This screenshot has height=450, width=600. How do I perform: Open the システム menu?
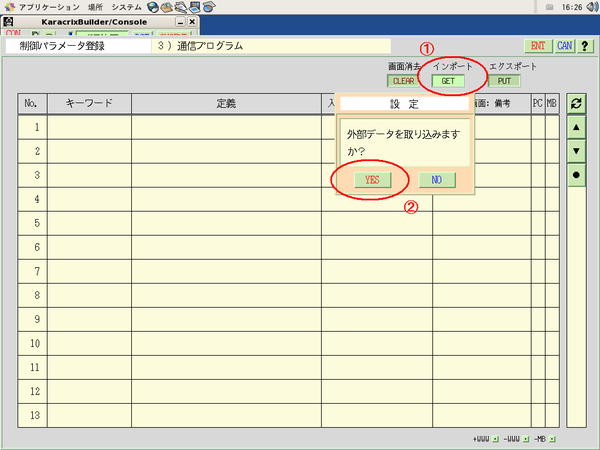point(126,7)
